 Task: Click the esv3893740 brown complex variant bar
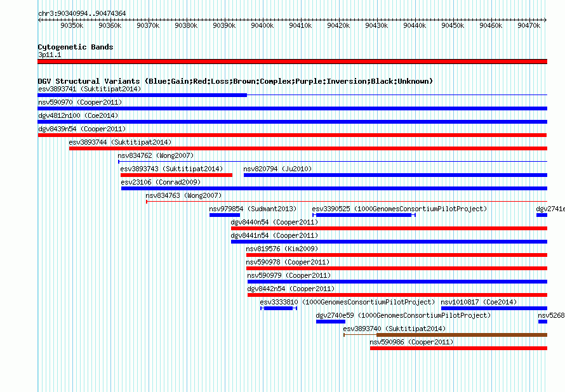point(462,335)
